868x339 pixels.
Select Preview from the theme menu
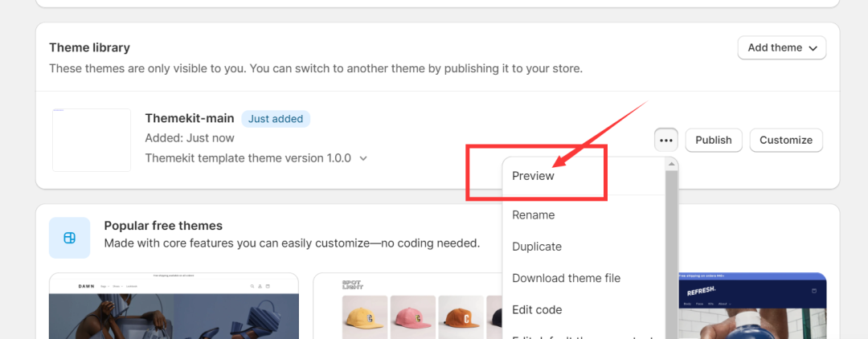(533, 176)
